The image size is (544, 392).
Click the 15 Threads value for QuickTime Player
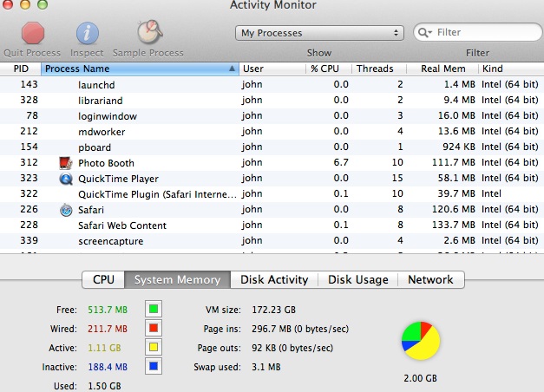point(397,178)
